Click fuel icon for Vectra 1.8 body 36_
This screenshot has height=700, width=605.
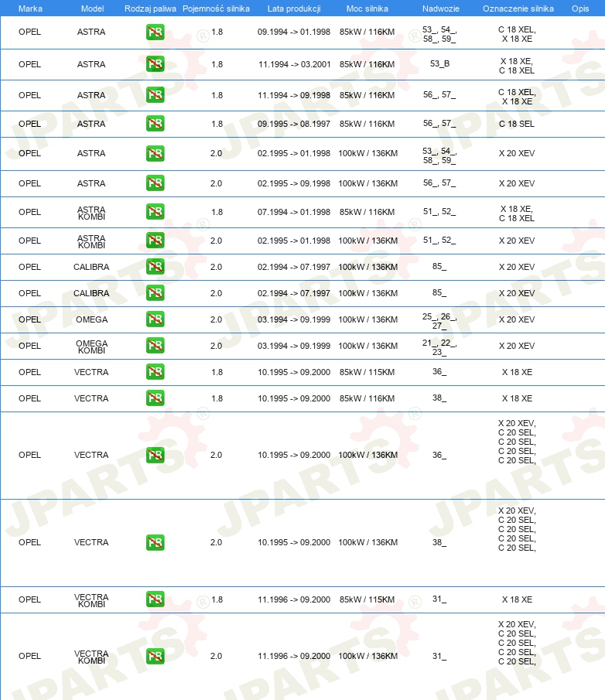coord(155,372)
